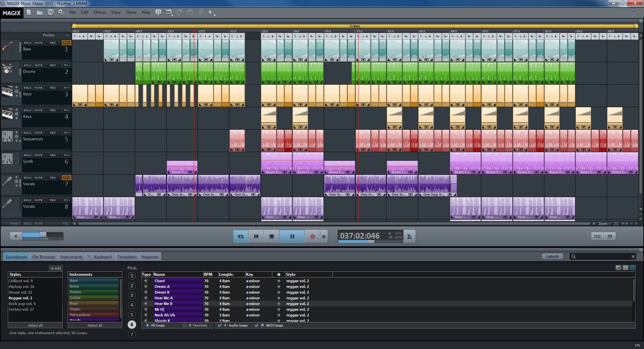Switch to the Instruments tab
The height and width of the screenshot is (349, 644).
click(71, 257)
